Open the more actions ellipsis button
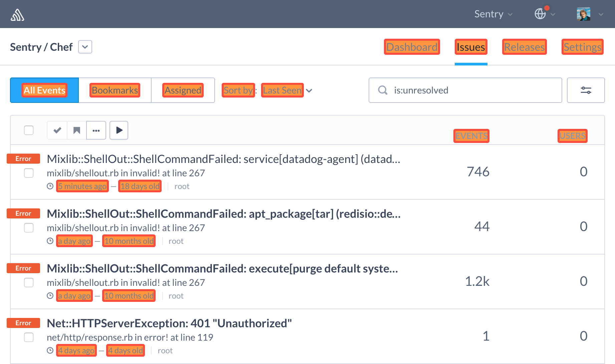 point(96,130)
